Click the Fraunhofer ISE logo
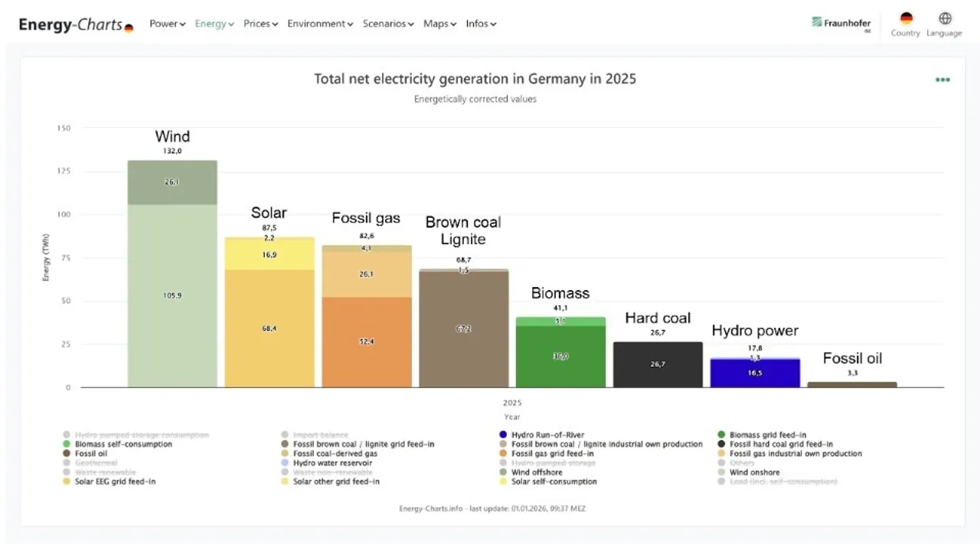The image size is (980, 544). pos(841,24)
